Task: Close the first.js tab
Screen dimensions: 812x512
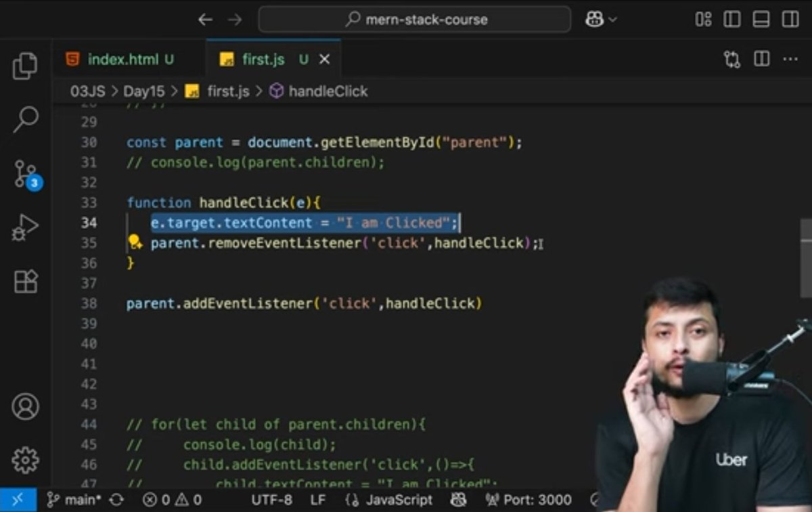Action: point(324,60)
